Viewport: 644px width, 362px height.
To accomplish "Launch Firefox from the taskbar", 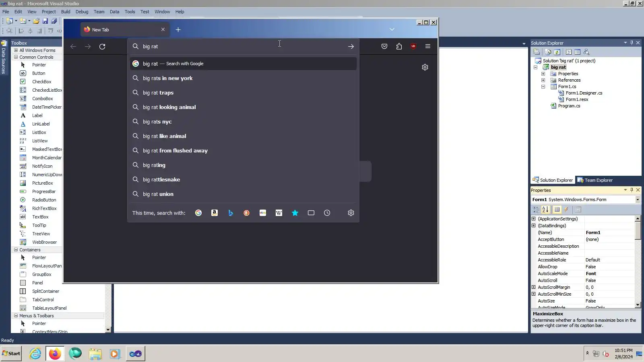I will [x=55, y=354].
